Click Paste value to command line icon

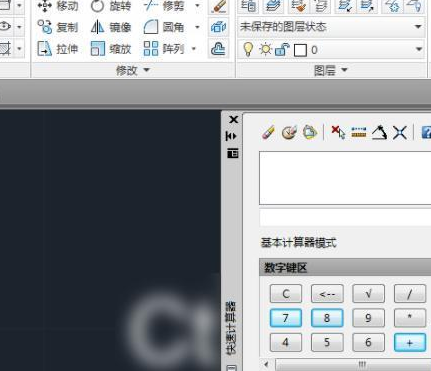310,133
